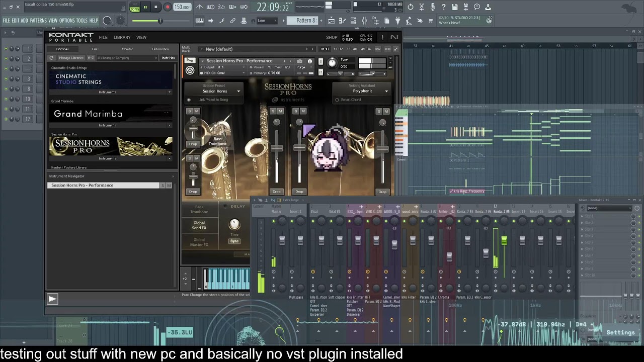
Task: Toggle the KSP button in the Kontakt rack header
Action: 378,49
